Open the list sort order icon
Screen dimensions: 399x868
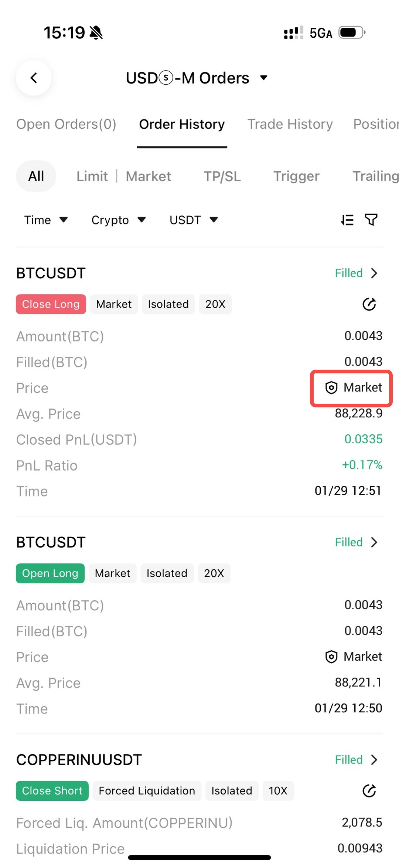[347, 220]
